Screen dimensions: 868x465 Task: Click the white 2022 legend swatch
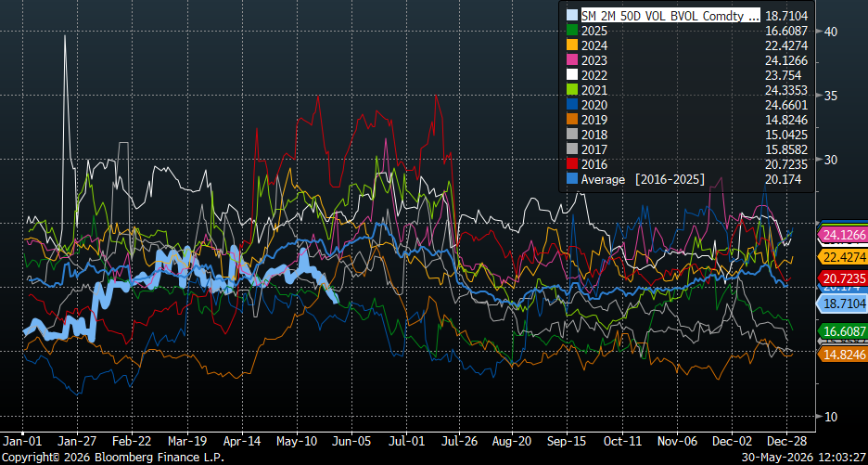[x=570, y=75]
